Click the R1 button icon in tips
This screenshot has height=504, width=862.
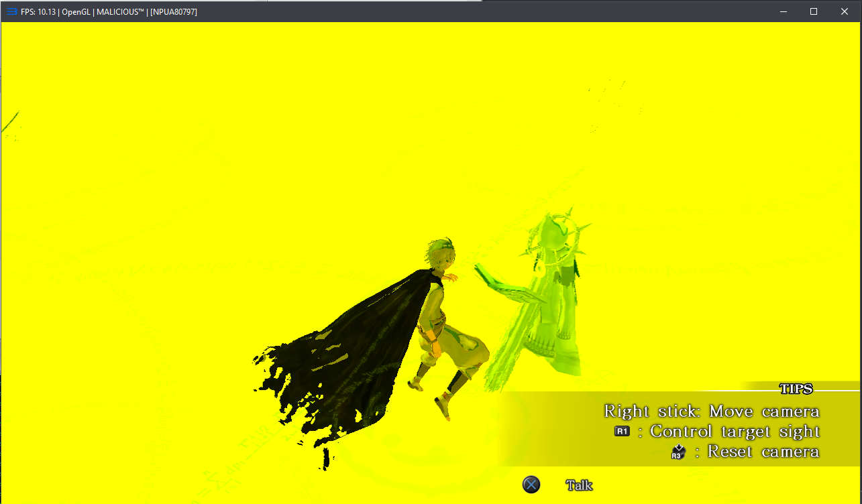(x=622, y=431)
